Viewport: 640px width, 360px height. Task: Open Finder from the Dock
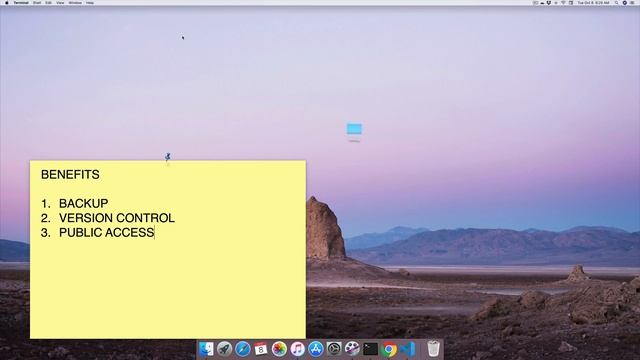pyautogui.click(x=206, y=349)
